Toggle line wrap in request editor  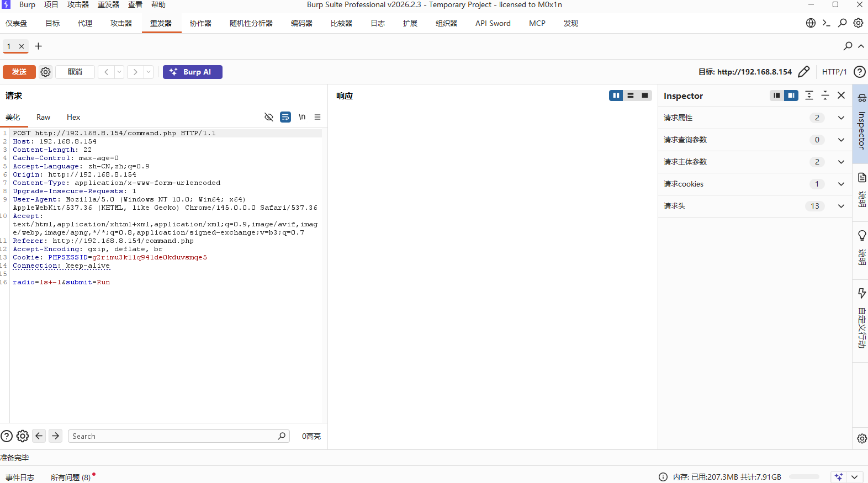point(285,117)
